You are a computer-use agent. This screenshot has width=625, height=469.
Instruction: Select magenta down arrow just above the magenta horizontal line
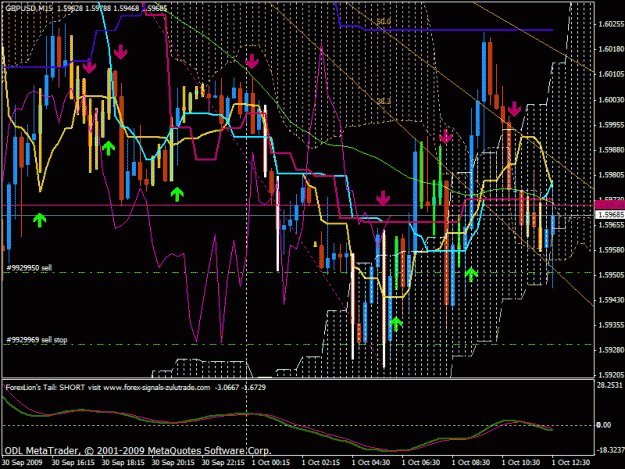(383, 198)
